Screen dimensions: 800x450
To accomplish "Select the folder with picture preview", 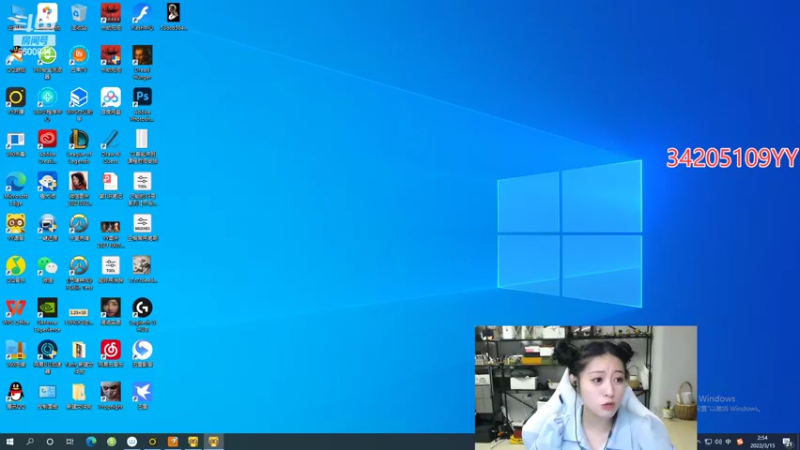I will pyautogui.click(x=79, y=357).
